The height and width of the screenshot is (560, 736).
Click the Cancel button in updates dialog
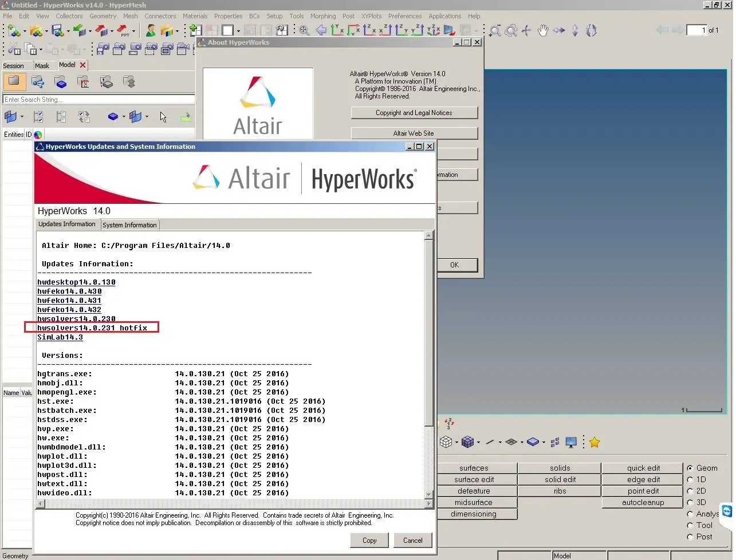point(412,540)
